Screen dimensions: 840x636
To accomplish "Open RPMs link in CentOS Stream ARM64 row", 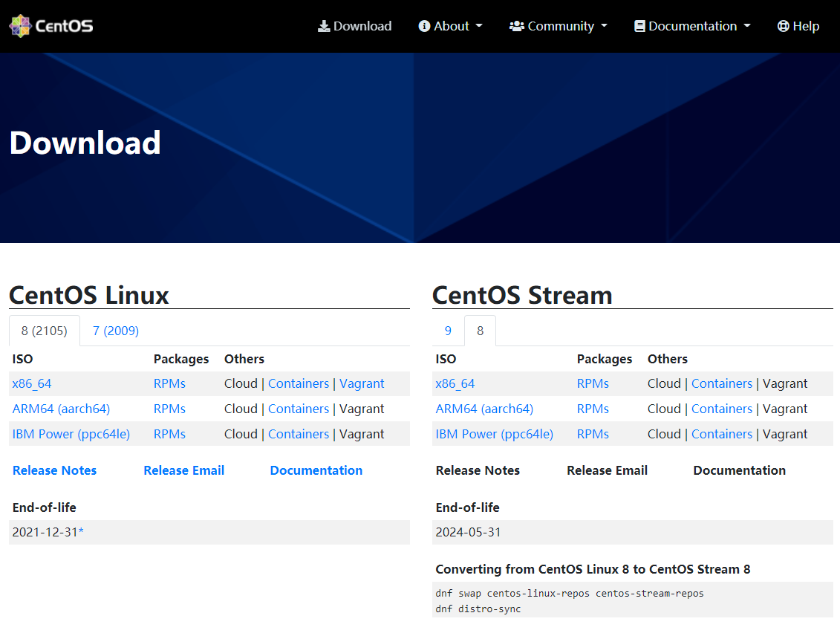I will (x=593, y=409).
